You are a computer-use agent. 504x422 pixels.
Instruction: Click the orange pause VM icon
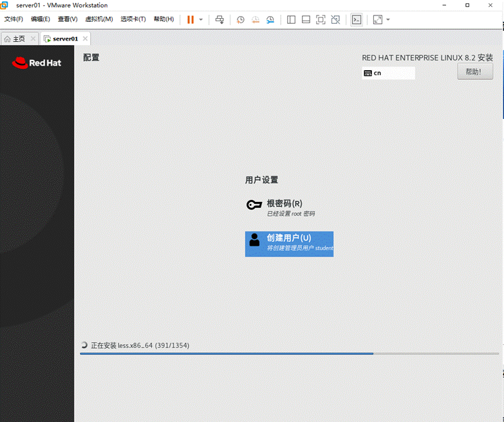pyautogui.click(x=191, y=19)
